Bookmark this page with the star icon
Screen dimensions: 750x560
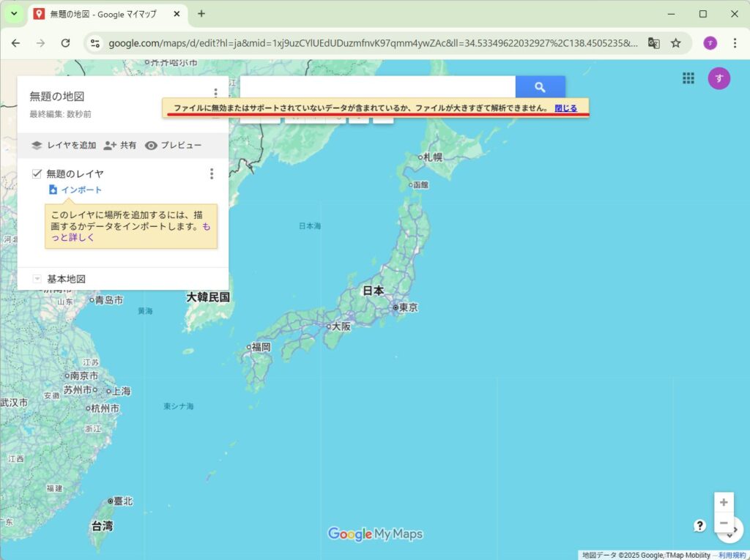point(675,43)
